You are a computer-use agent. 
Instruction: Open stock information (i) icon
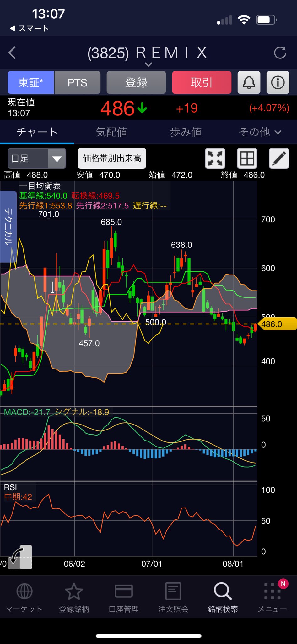tap(278, 82)
